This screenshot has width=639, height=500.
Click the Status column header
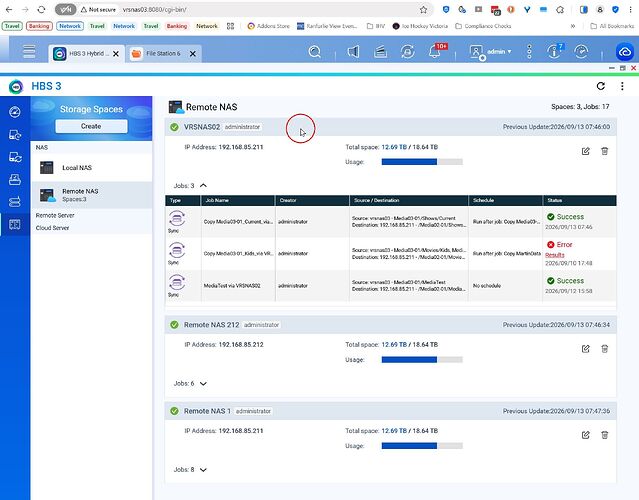(x=580, y=200)
